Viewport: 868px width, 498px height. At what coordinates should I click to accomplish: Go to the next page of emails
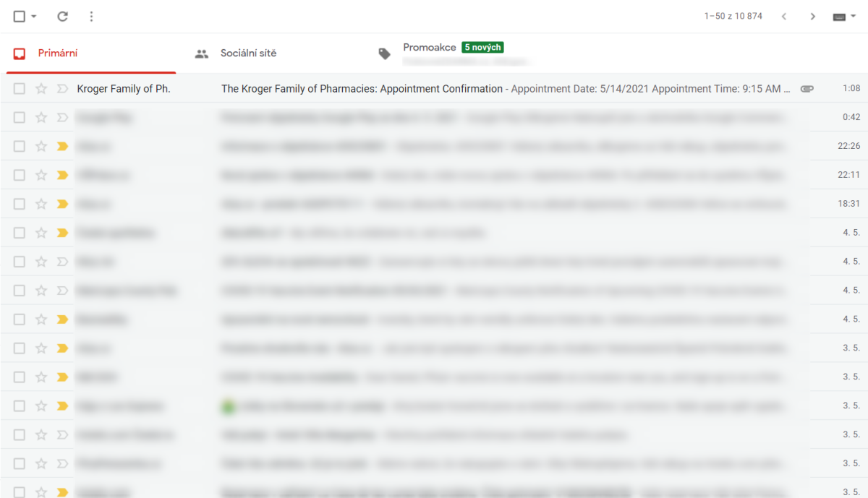(813, 16)
